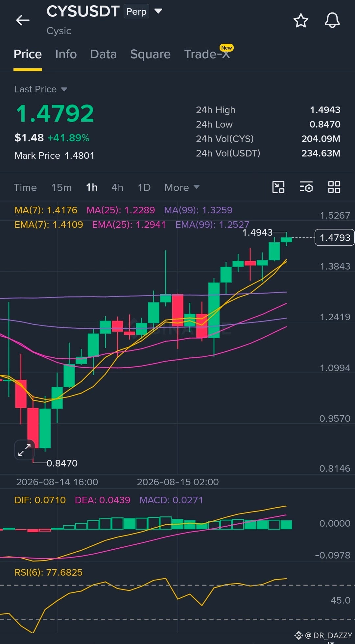355x644 pixels.
Task: Tap the 2026-08-14 16:00 time label
Action: pyautogui.click(x=57, y=482)
